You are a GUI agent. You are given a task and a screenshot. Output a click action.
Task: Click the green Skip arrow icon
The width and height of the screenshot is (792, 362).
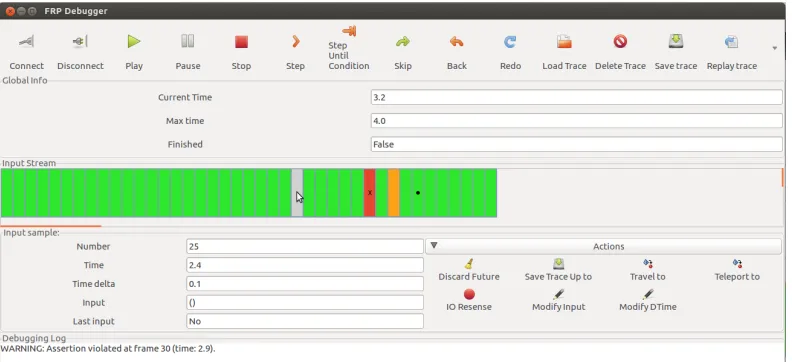click(x=403, y=41)
